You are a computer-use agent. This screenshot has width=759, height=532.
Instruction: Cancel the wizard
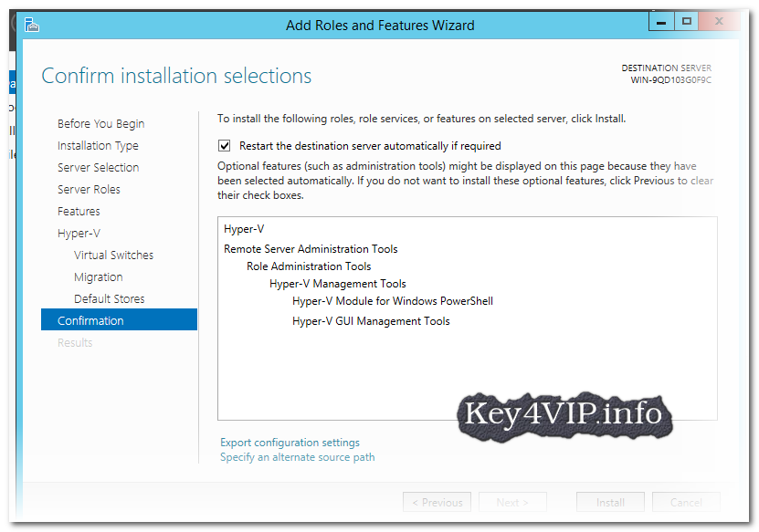pos(686,503)
